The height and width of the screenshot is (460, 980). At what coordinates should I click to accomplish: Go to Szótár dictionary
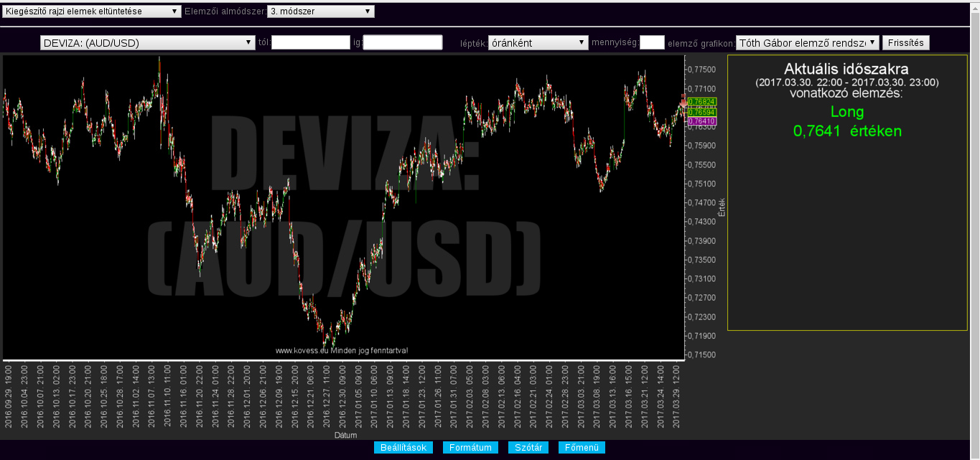point(528,448)
